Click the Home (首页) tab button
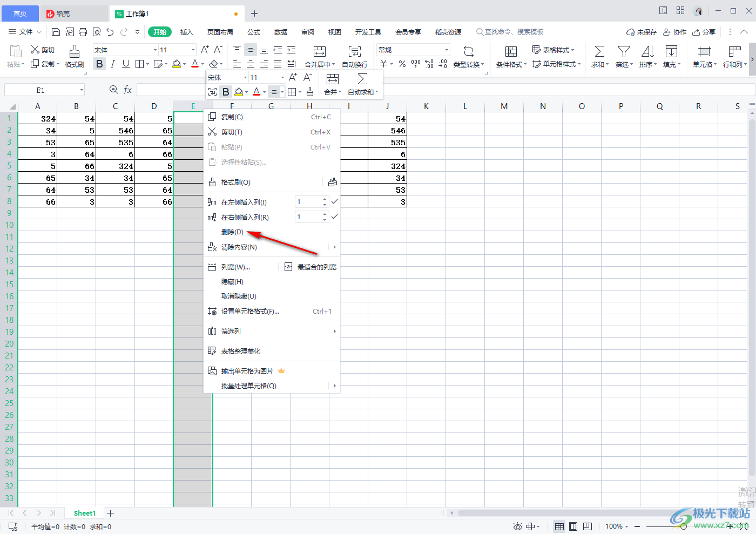The width and height of the screenshot is (756, 534). point(20,13)
